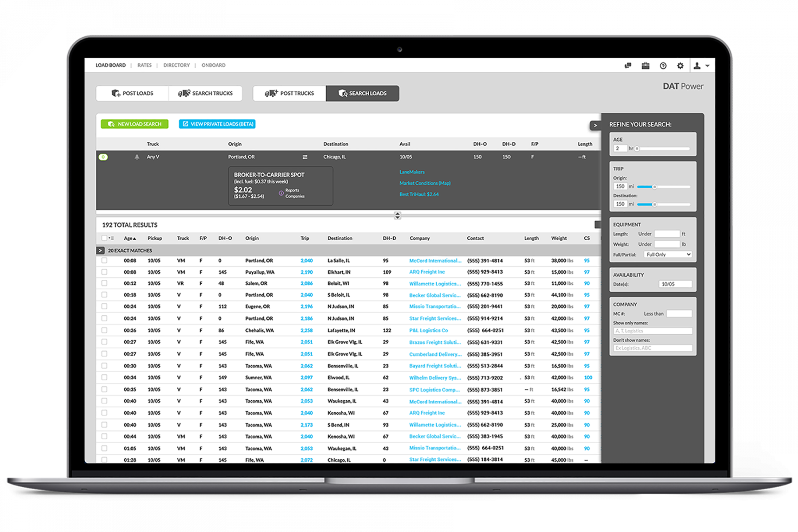Open the messages chat icon in header

pos(628,66)
